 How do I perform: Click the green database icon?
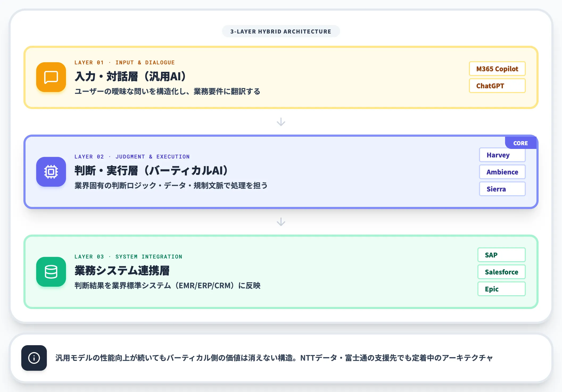coord(51,272)
